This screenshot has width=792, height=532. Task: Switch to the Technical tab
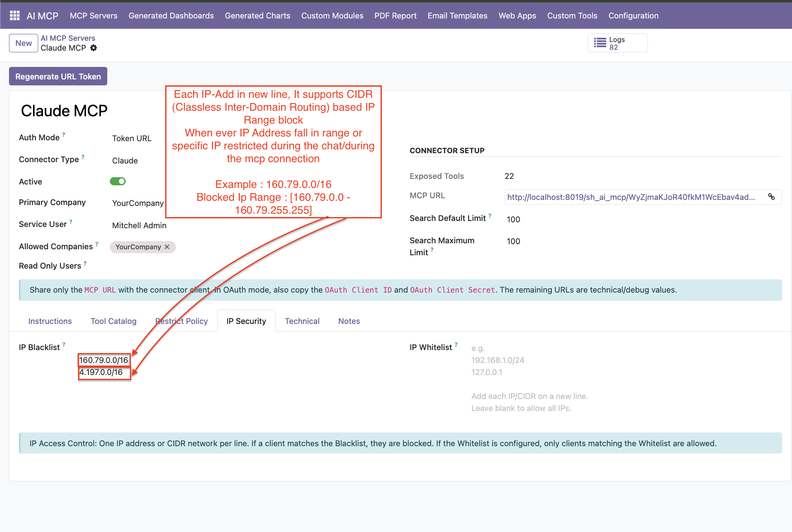pyautogui.click(x=302, y=321)
